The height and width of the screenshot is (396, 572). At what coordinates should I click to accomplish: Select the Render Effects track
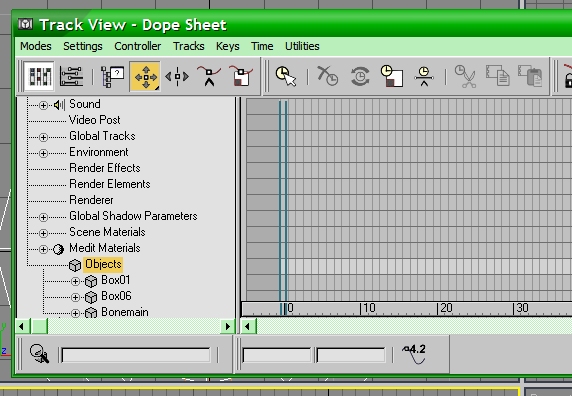(105, 168)
